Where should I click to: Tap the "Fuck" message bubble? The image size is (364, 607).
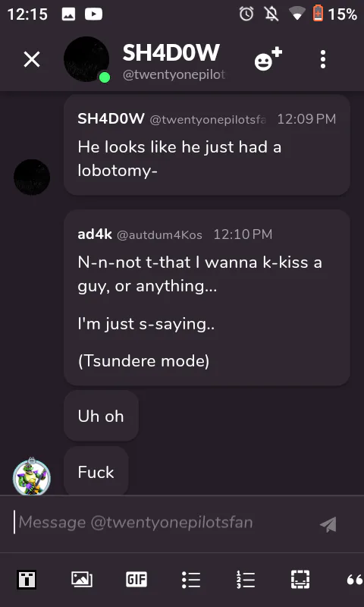(96, 472)
